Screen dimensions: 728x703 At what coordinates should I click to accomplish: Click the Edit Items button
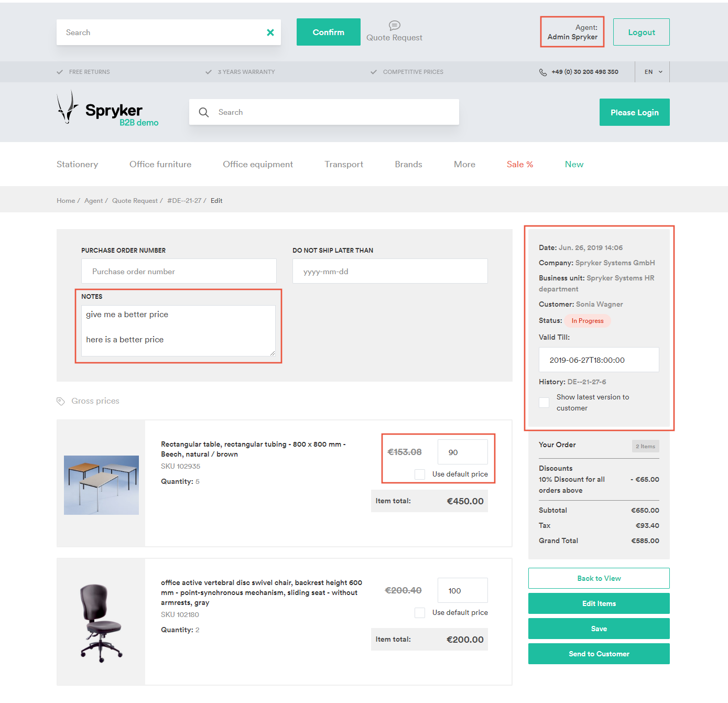coord(599,603)
